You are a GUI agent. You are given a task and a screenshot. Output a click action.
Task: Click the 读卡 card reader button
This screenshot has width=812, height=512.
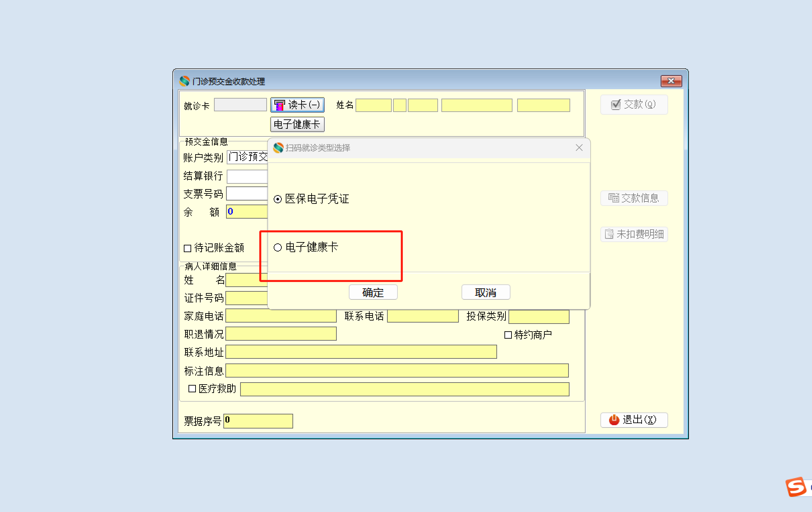[297, 105]
